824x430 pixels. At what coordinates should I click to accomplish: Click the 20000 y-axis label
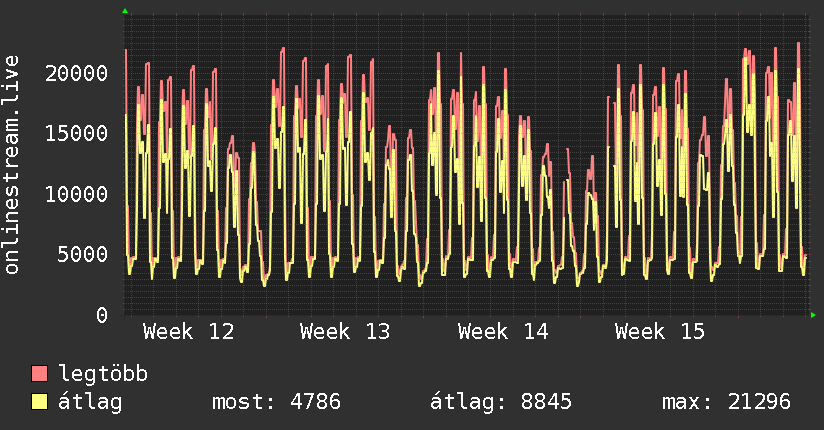coord(77,73)
